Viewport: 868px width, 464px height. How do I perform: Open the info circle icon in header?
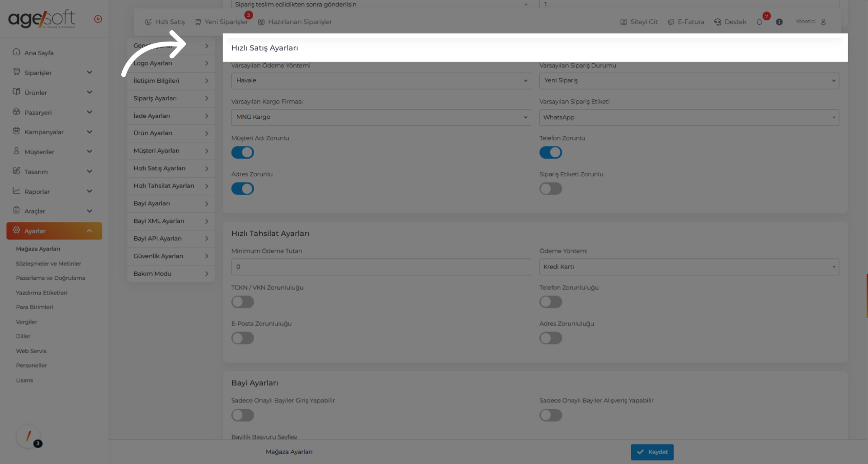[x=779, y=22]
